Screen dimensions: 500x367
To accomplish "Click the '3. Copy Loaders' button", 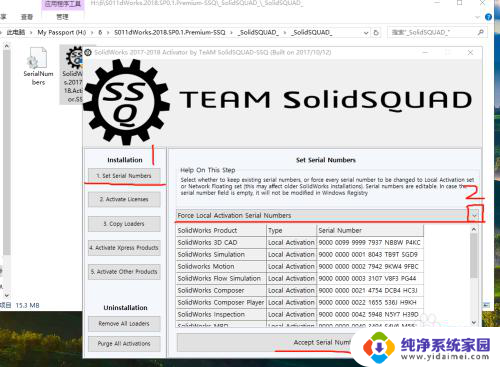I will pos(124,224).
